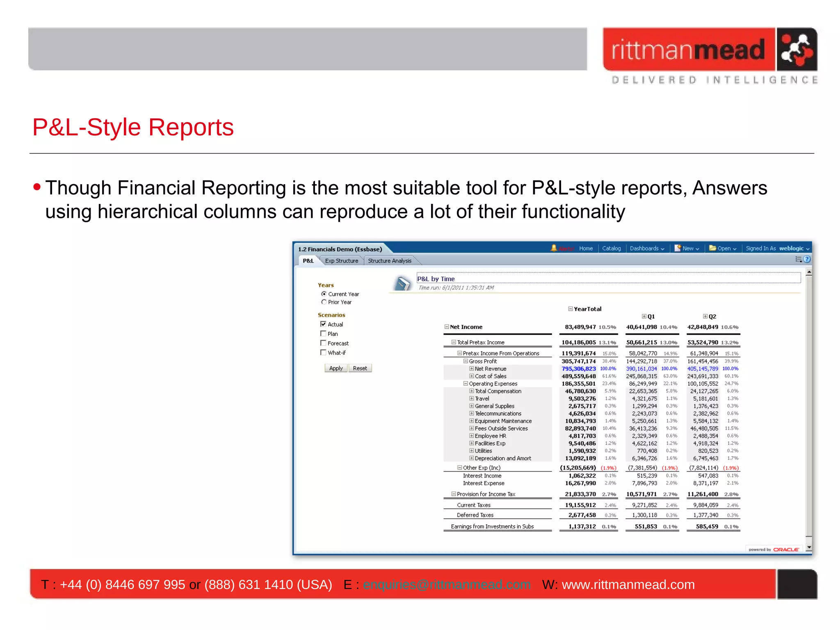
Task: Expand the Q2 column
Action: coord(705,317)
